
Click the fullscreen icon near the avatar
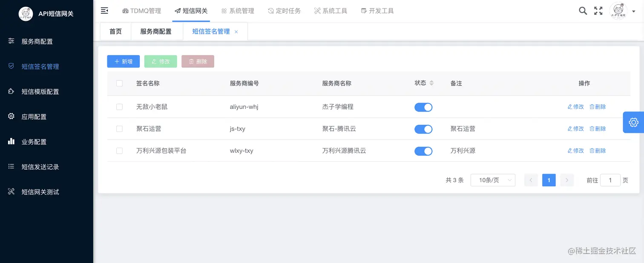598,11
